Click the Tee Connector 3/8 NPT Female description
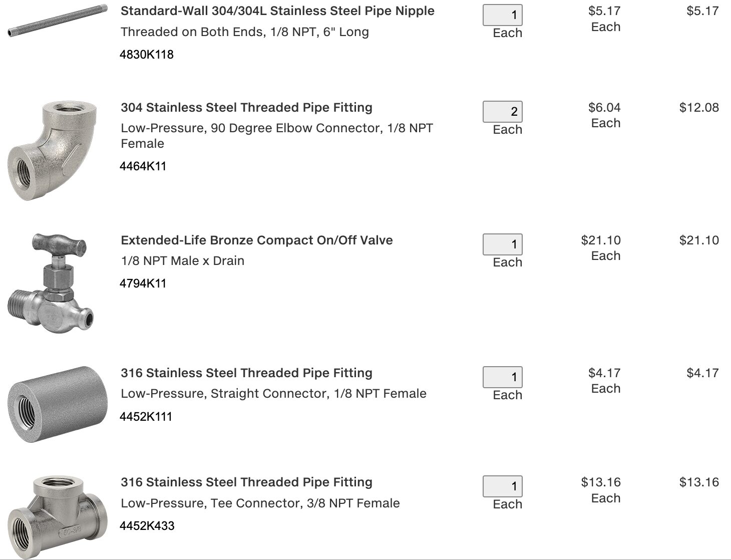This screenshot has width=731, height=560. click(x=260, y=503)
